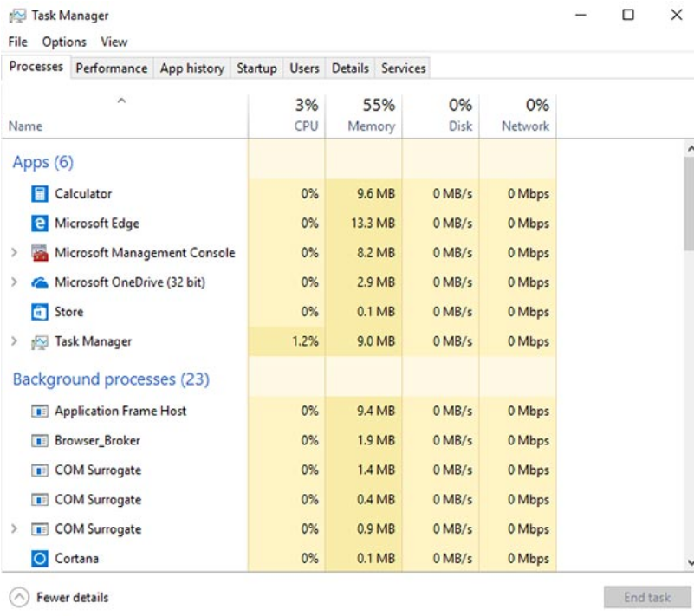Open the Users tab
This screenshot has width=694, height=616.
(x=304, y=68)
